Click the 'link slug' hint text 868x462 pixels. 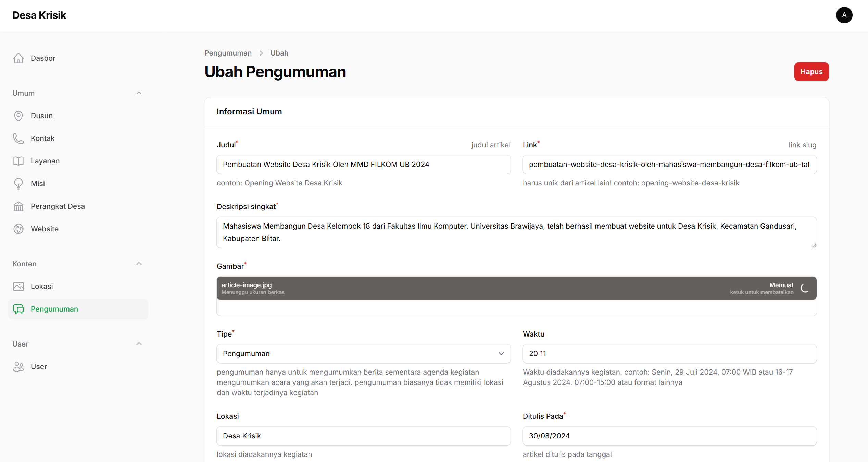802,145
